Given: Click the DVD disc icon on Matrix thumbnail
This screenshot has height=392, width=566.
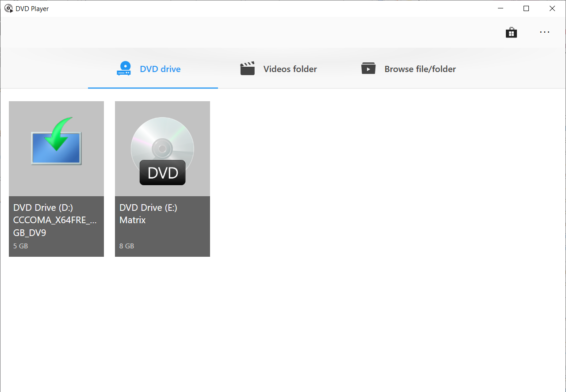Looking at the screenshot, I should pyautogui.click(x=162, y=149).
